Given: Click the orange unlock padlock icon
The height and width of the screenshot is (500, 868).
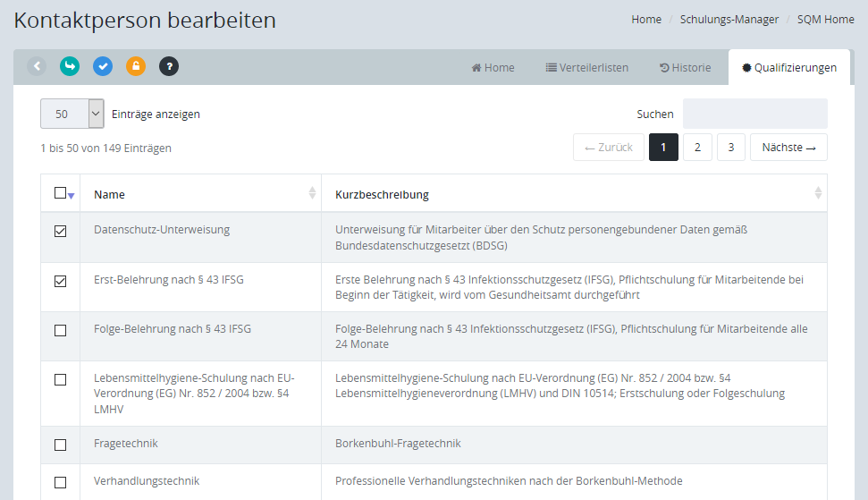Looking at the screenshot, I should pos(136,66).
